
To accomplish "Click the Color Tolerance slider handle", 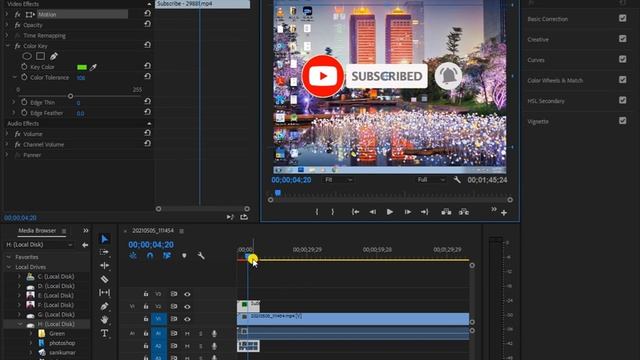I will 70,96.
